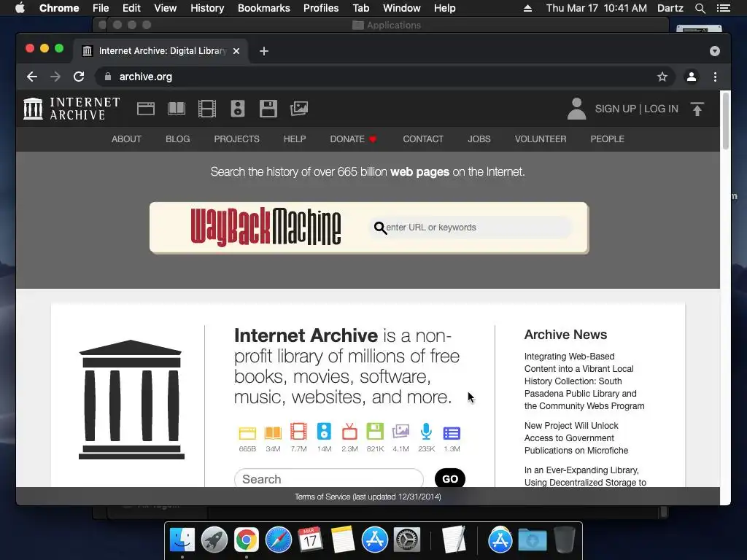Open the PROJECTS navigation item
The image size is (747, 560).
point(237,139)
